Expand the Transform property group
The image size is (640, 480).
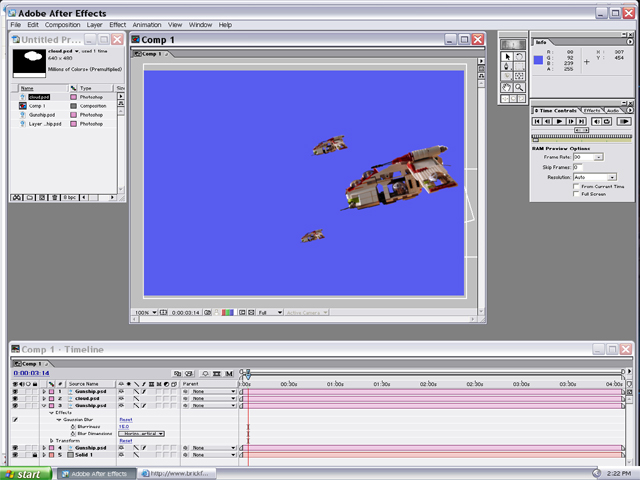[x=52, y=440]
